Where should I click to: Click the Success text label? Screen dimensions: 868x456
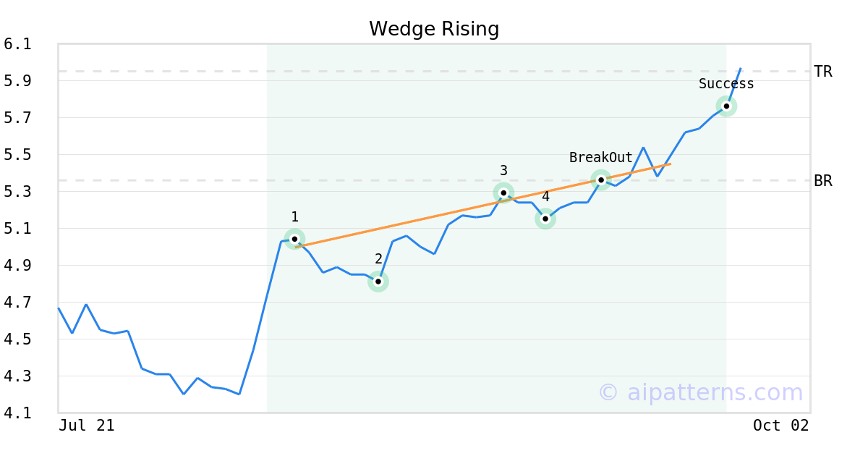[x=726, y=84]
